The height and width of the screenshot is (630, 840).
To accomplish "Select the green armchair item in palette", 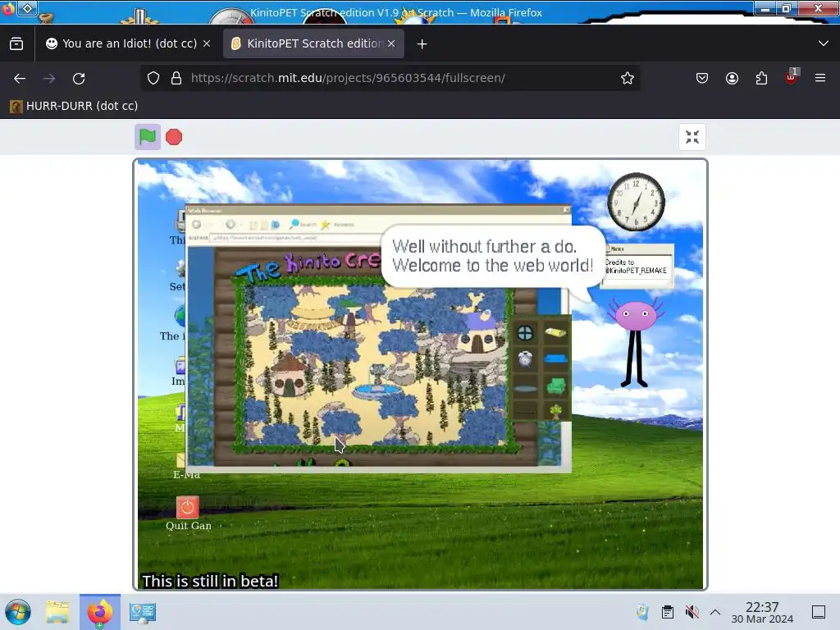I will click(x=556, y=386).
